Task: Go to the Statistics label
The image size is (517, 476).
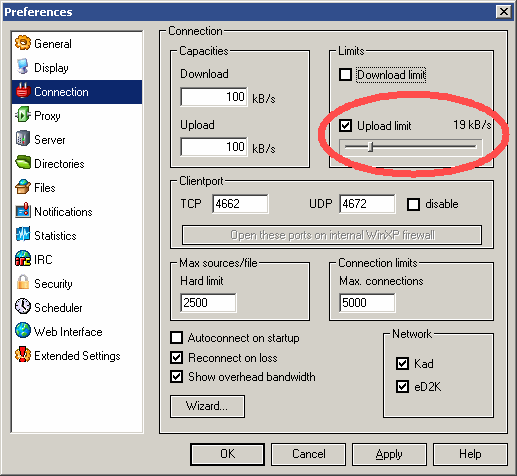Action: click(55, 236)
